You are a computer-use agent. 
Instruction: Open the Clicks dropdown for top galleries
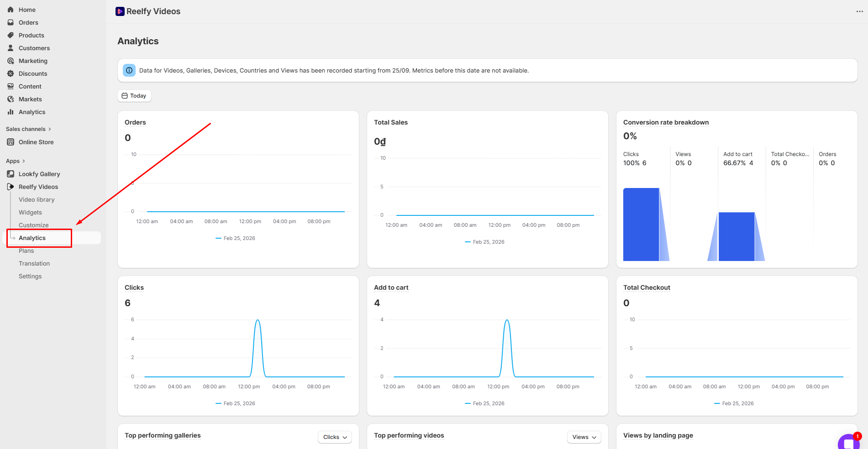tap(335, 437)
